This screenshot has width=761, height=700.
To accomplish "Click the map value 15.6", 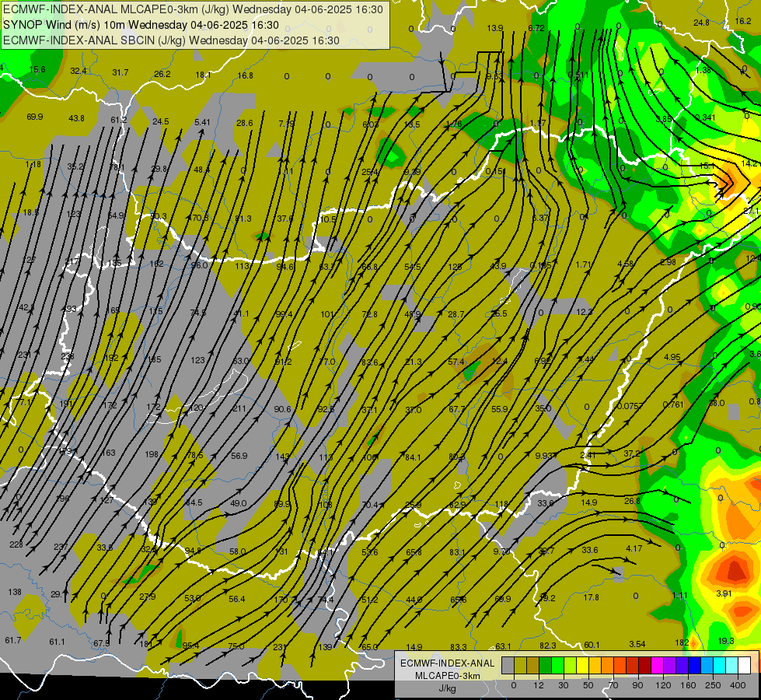I will pyautogui.click(x=37, y=69).
